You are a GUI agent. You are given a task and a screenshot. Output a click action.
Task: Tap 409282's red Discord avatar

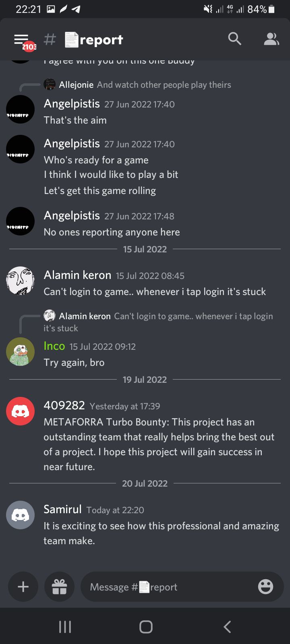pos(21,411)
